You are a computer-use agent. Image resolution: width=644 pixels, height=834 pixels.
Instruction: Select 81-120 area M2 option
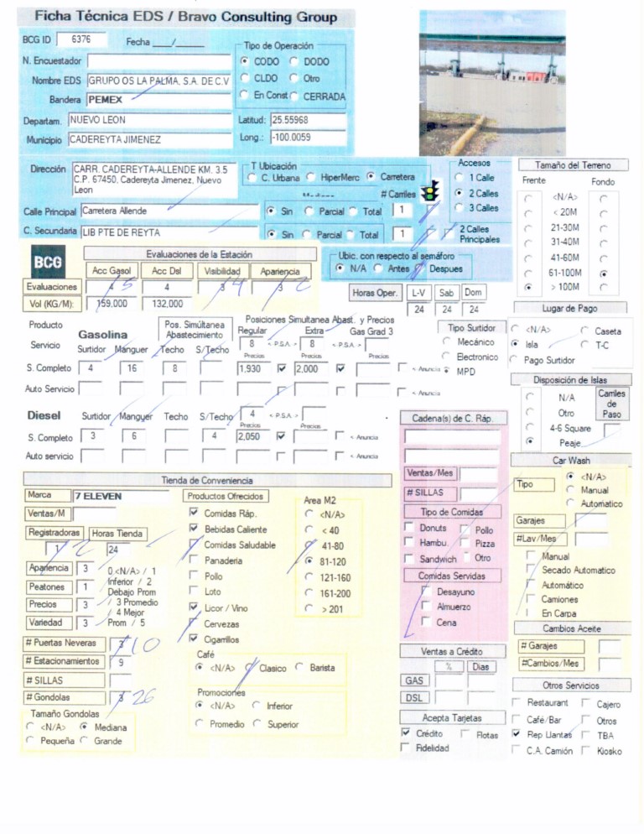[309, 561]
